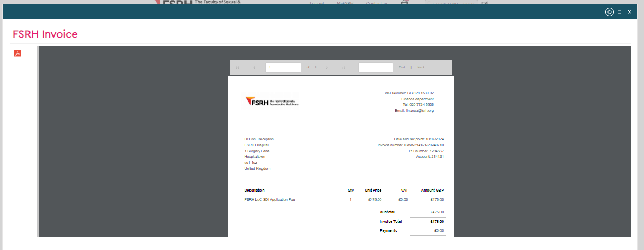The width and height of the screenshot is (644, 250).
Task: Focus the find text search box
Action: click(x=375, y=67)
